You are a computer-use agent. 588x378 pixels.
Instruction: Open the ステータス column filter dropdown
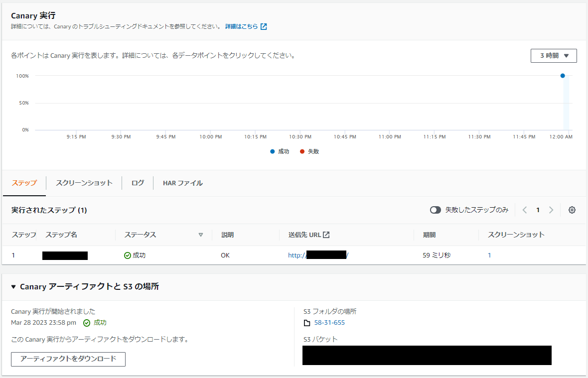click(x=201, y=234)
